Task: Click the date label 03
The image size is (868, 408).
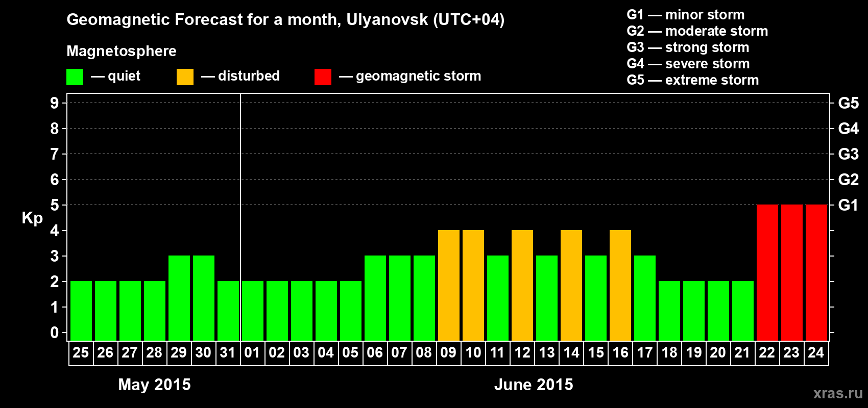Action: (301, 352)
